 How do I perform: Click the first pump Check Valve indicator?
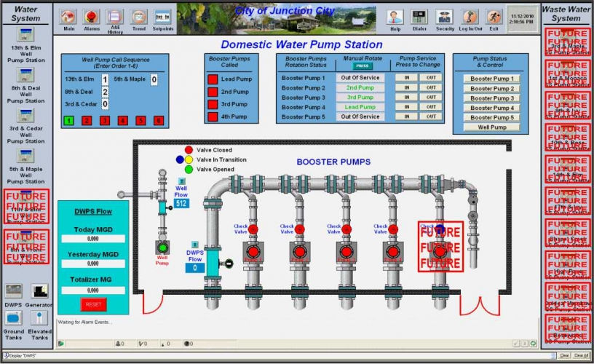253,229
